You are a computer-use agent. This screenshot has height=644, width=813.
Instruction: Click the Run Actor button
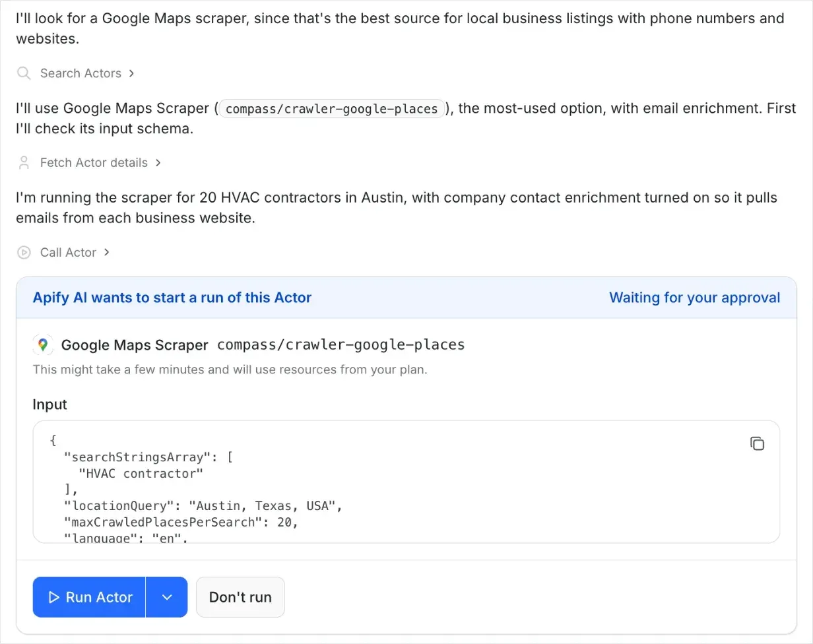(89, 597)
